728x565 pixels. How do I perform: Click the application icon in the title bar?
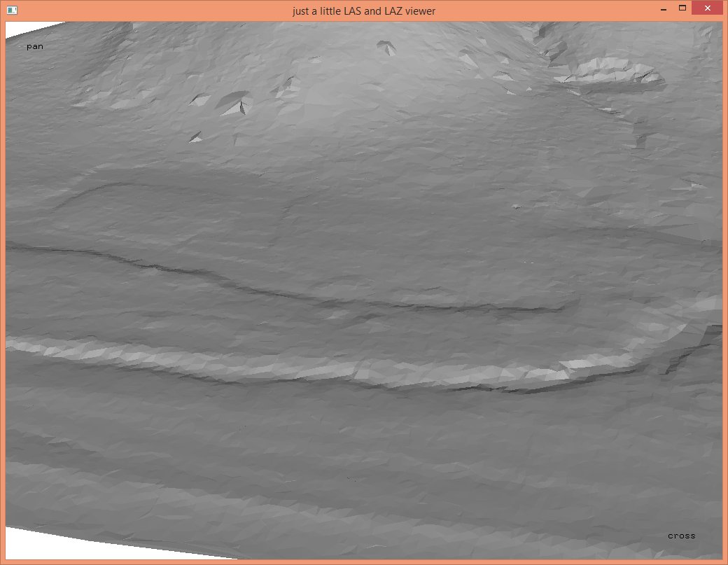11,11
